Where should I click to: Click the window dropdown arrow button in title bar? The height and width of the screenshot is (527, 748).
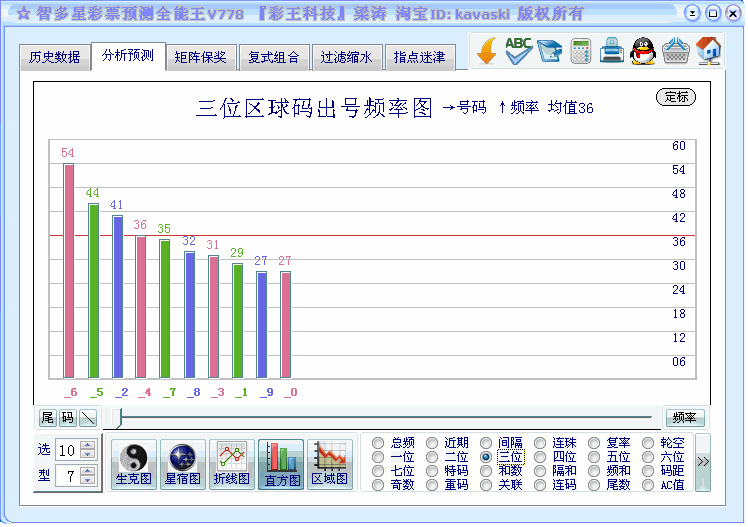693,13
